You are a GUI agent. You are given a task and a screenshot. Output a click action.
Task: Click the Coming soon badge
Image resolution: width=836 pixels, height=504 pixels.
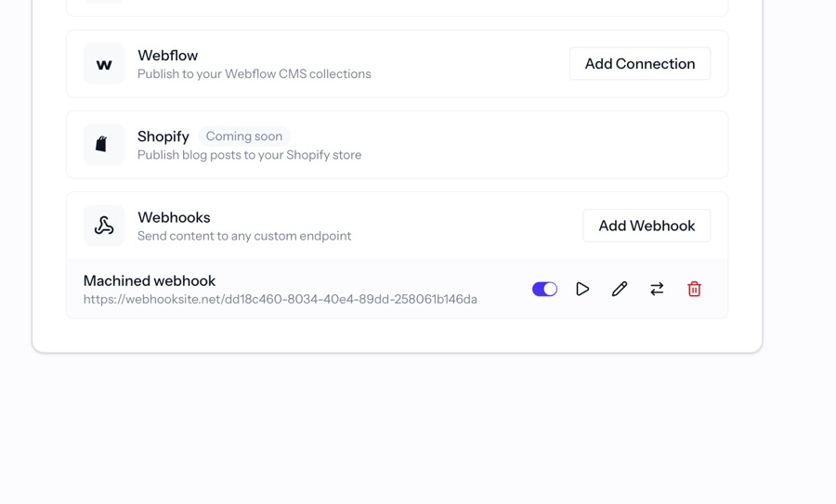pyautogui.click(x=244, y=136)
